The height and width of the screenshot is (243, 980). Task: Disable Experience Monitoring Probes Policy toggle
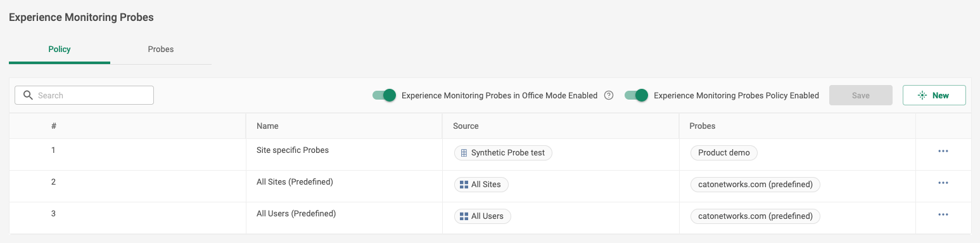pos(636,95)
